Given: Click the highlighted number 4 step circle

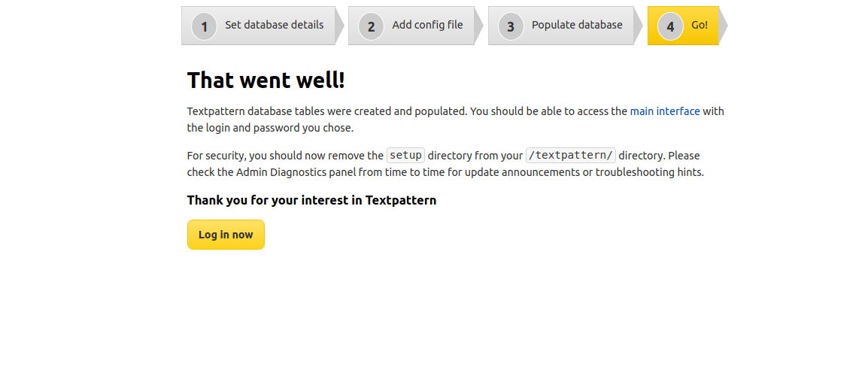Looking at the screenshot, I should click(x=670, y=26).
